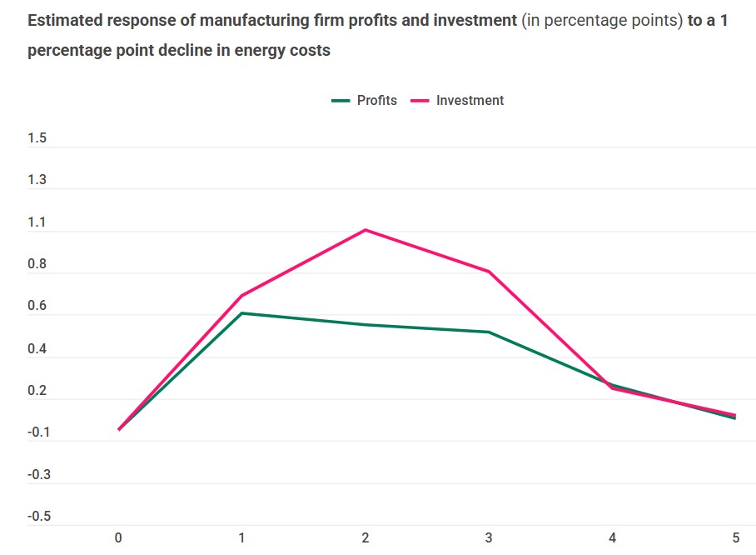Image resolution: width=756 pixels, height=555 pixels.
Task: Click the y-axis label 1.5
Action: [37, 138]
